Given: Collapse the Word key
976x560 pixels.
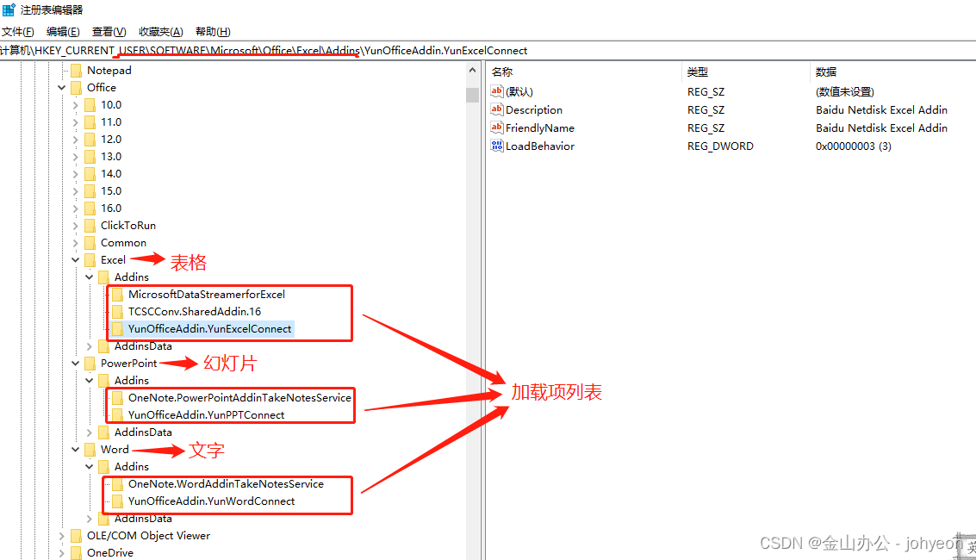Looking at the screenshot, I should [x=75, y=449].
